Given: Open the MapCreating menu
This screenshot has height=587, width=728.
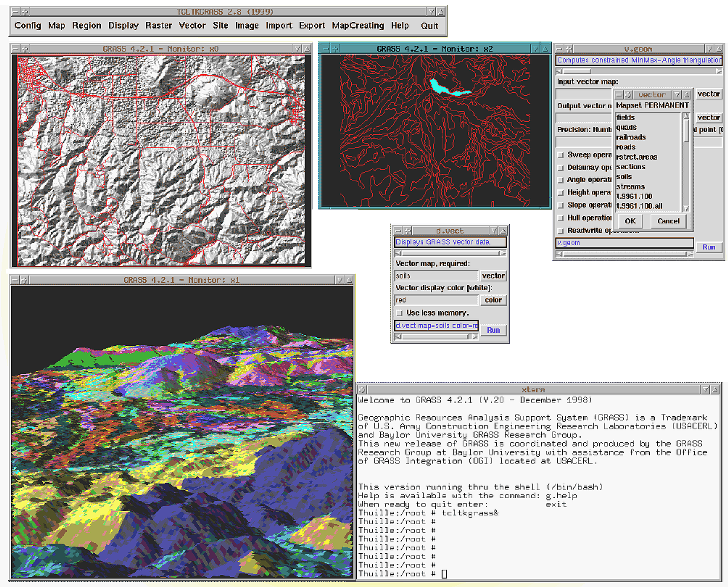Looking at the screenshot, I should point(358,26).
